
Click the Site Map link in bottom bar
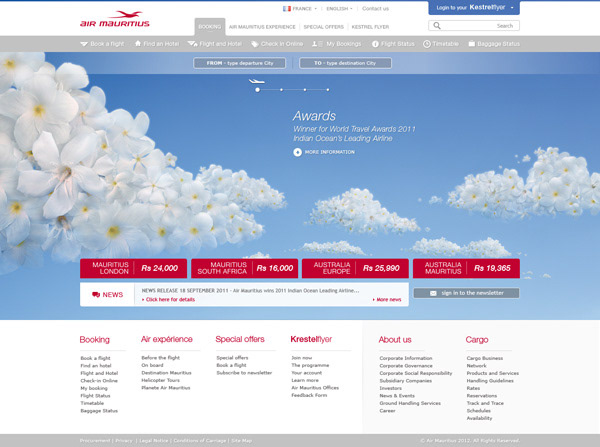[241, 441]
